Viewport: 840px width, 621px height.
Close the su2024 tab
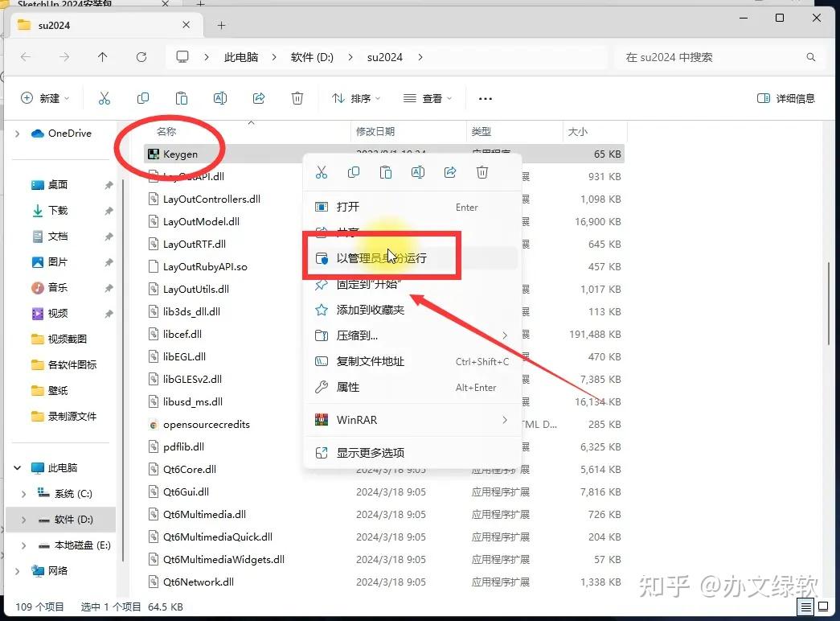tap(186, 25)
